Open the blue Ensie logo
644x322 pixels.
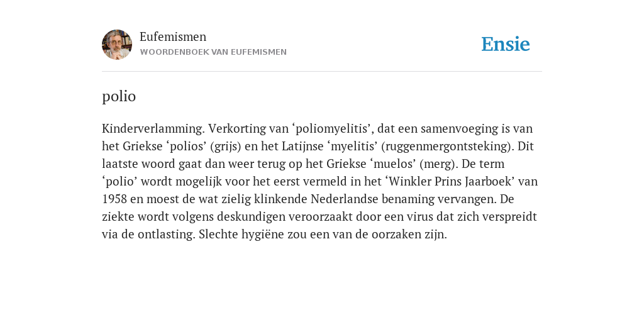pyautogui.click(x=505, y=45)
